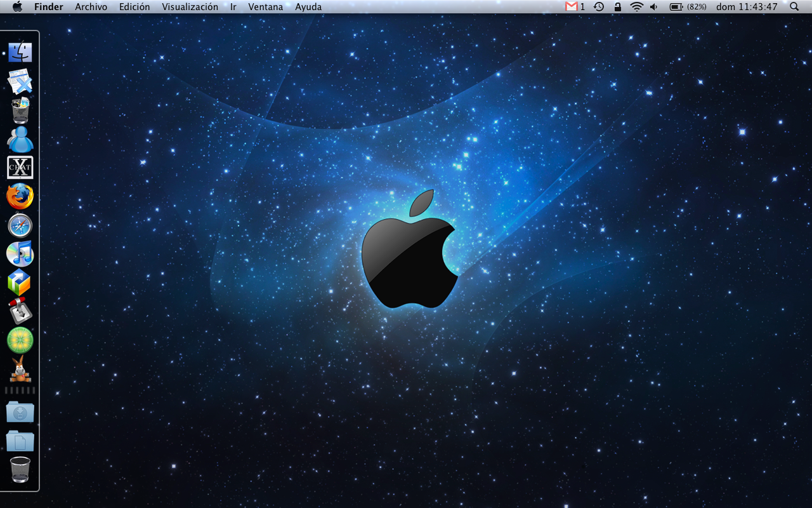812x508 pixels.
Task: Open the LimeWire lime icon
Action: 20,340
